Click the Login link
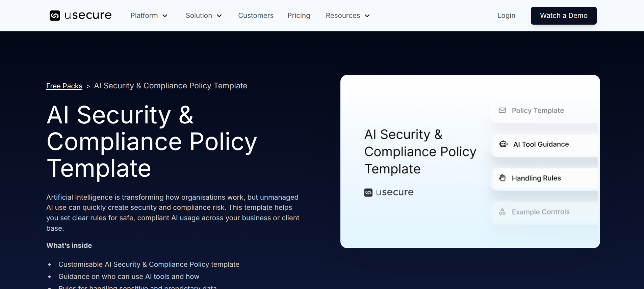The width and height of the screenshot is (644, 289). pos(506,16)
